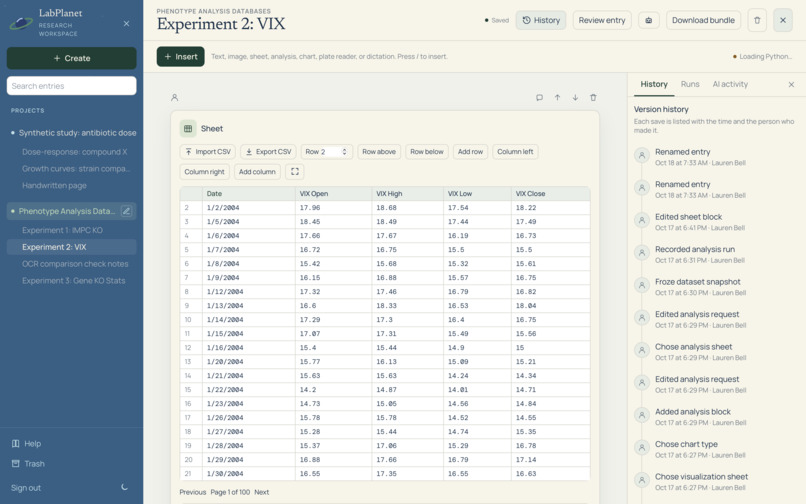The width and height of the screenshot is (806, 504).
Task: Open the OCR comparison check notes entry
Action: tap(75, 264)
